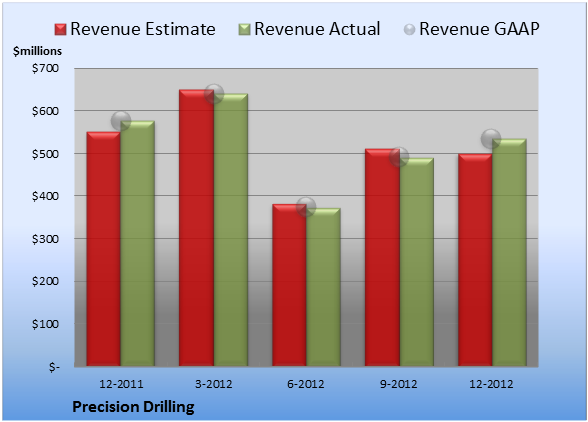Click the gray Revenue GAAP legend marker
The height and width of the screenshot is (422, 588).
click(x=409, y=30)
